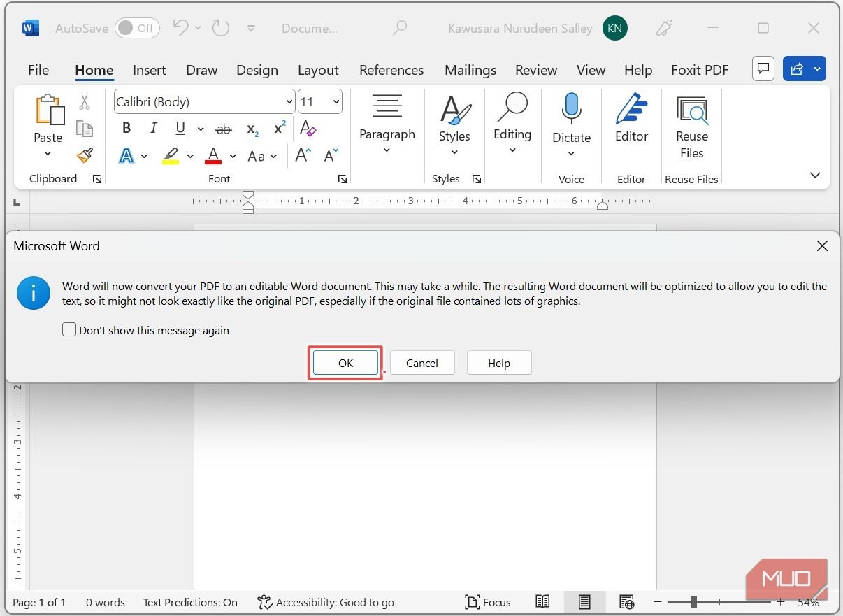843x616 pixels.
Task: Open the Foxit PDF tab
Action: (x=700, y=70)
